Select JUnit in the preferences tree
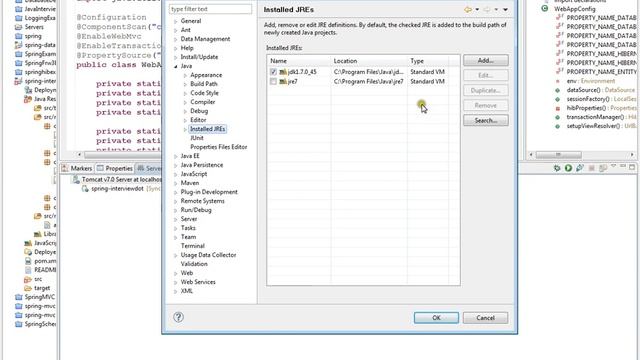Image resolution: width=640 pixels, height=360 pixels. pyautogui.click(x=197, y=138)
